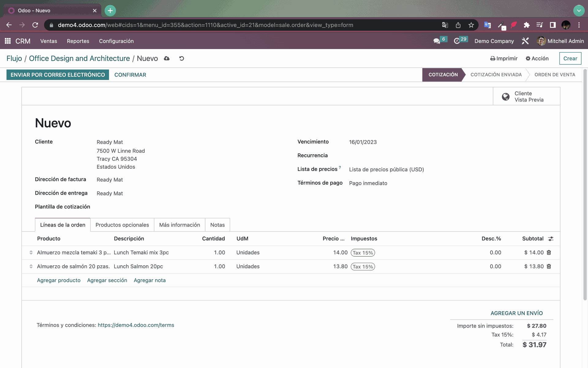
Task: Open the column options toggle icon
Action: coord(551,239)
